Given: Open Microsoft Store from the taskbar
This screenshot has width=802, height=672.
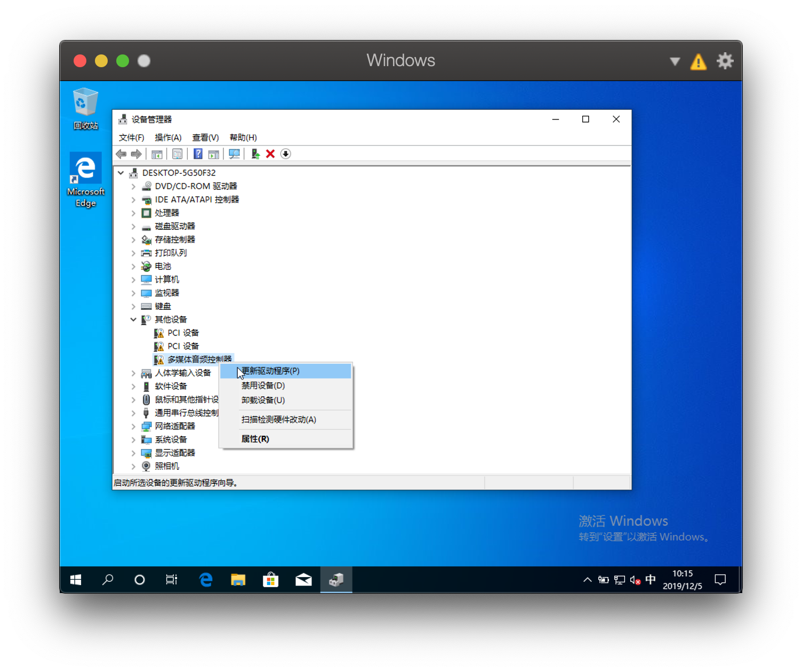Looking at the screenshot, I should [271, 580].
